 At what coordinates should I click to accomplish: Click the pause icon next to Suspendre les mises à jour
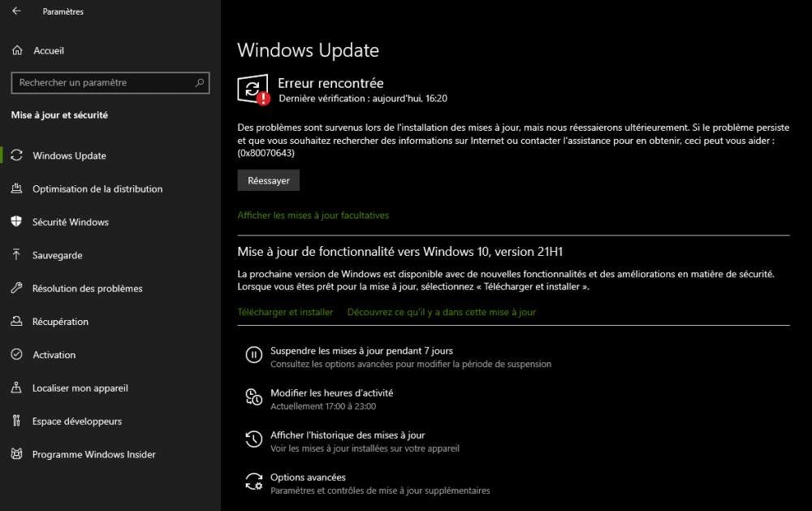coord(254,354)
